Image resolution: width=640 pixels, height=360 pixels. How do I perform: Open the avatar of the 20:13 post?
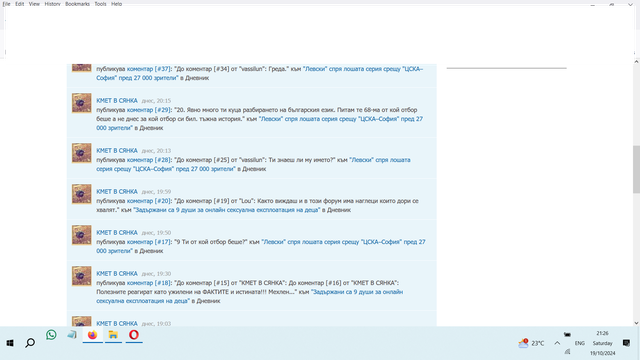point(82,153)
